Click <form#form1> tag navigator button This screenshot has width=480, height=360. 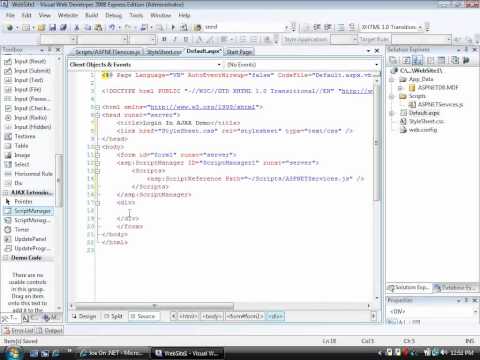click(x=245, y=316)
